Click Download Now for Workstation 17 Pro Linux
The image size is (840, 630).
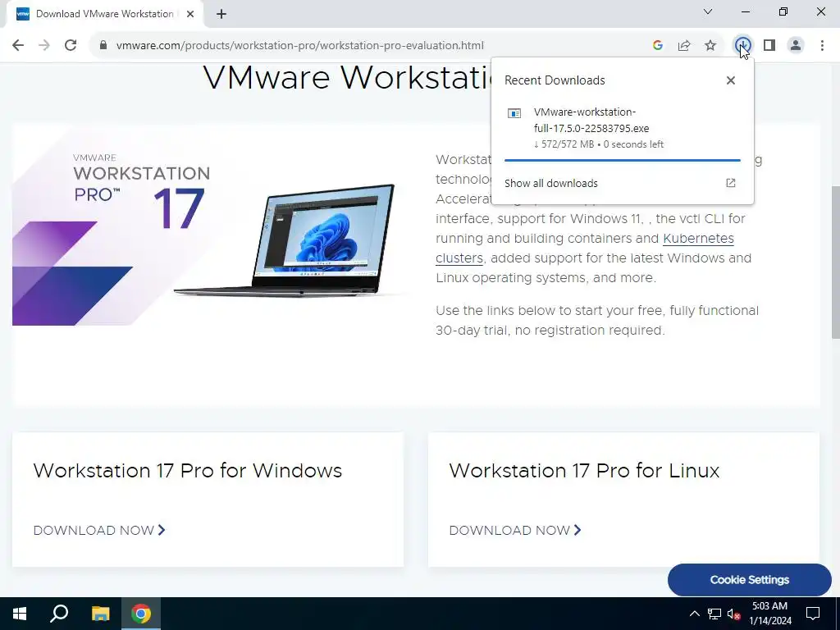(515, 531)
